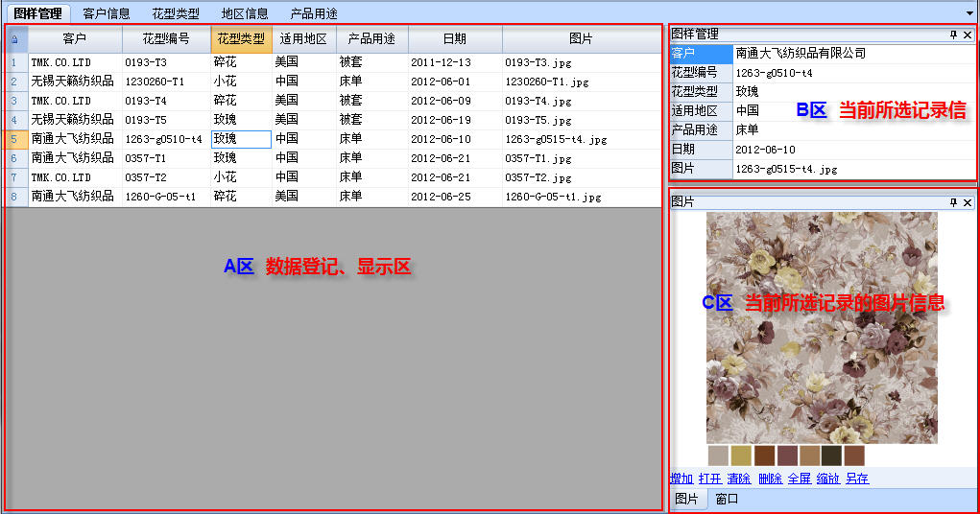Click cell 0357-T1 in 花型编号 column
This screenshot has width=980, height=514.
[166, 158]
